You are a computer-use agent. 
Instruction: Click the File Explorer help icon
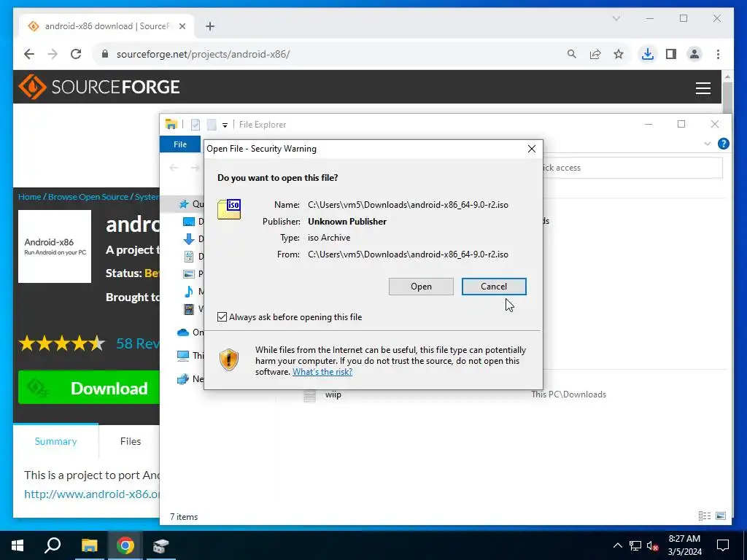[x=723, y=144]
